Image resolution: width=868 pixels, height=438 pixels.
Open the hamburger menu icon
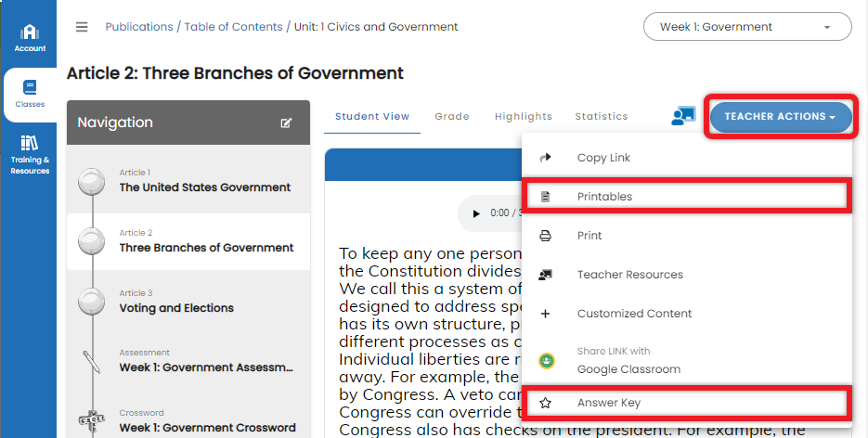click(x=82, y=27)
